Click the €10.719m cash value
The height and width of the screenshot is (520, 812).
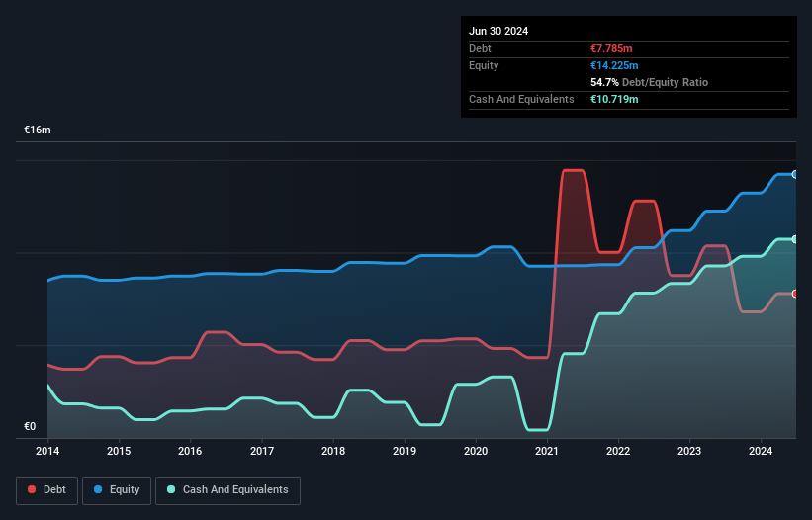[x=614, y=99]
